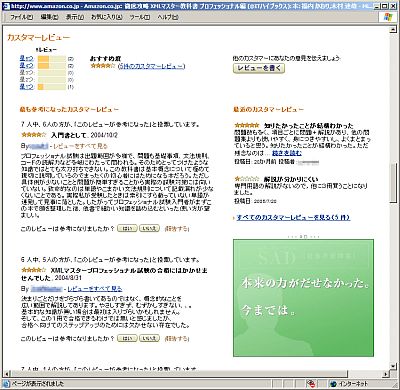Click the page icon in status bar
Screen dimensions: 400x390
pyautogui.click(x=6, y=384)
